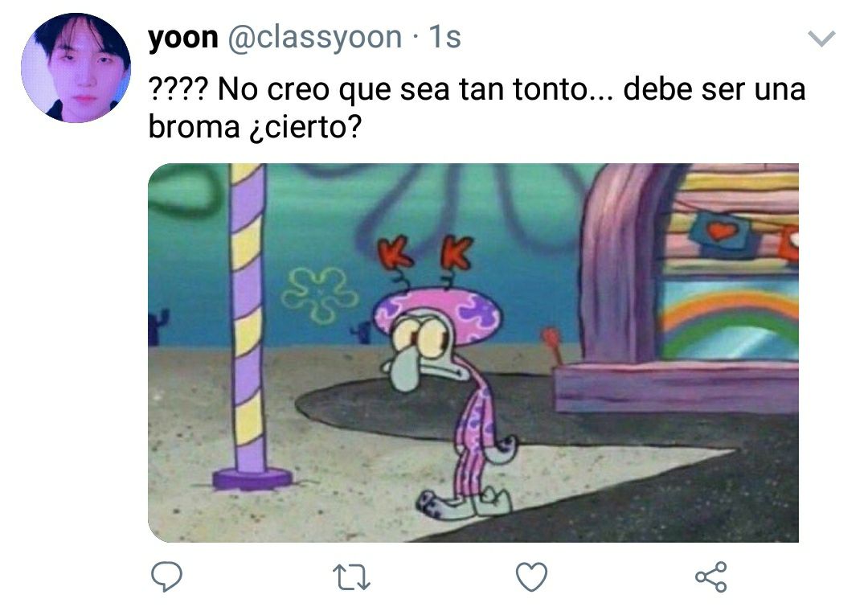868x607 pixels.
Task: Retweet the post by @classyoon
Action: 351,577
